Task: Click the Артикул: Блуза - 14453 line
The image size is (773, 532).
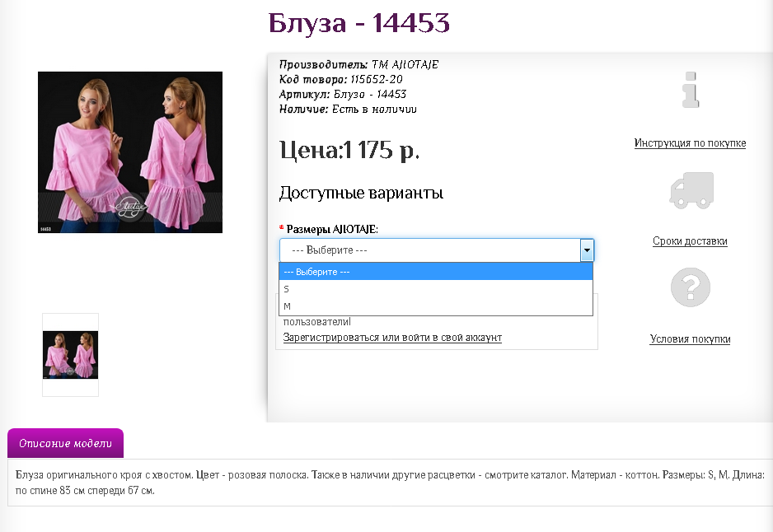Action: (343, 94)
